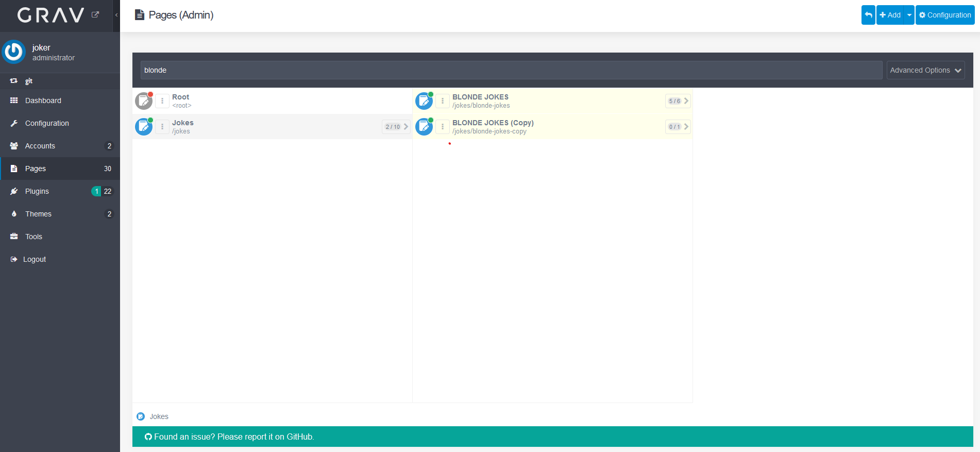Viewport: 980px width, 452px height.
Task: Open Configuration in the sidebar
Action: (x=60, y=123)
